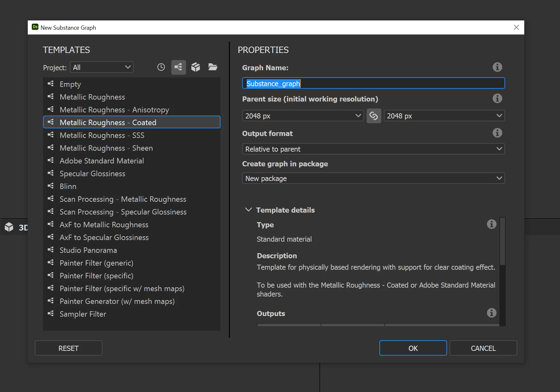The height and width of the screenshot is (392, 560).
Task: Pick Painter Filter (specific w/ mesh maps)
Action: [x=132, y=288]
